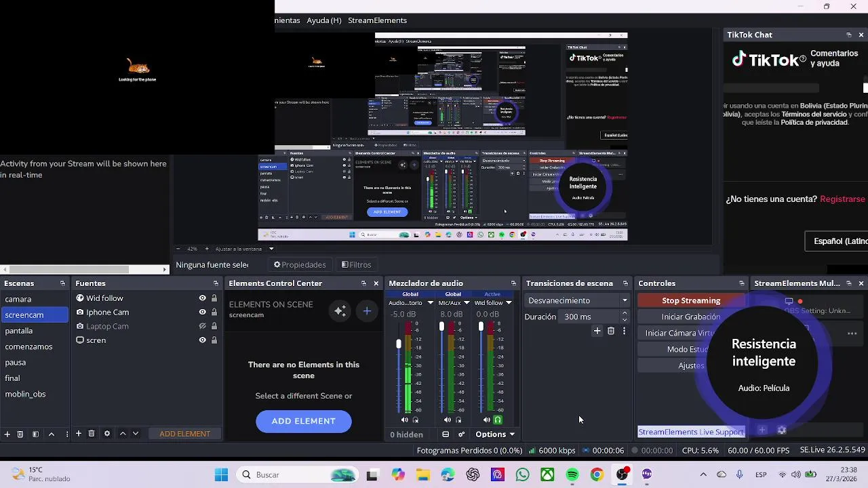This screenshot has width=868, height=488.
Task: Open Wid follow mixer channel dropdown arrow
Action: coord(509,303)
